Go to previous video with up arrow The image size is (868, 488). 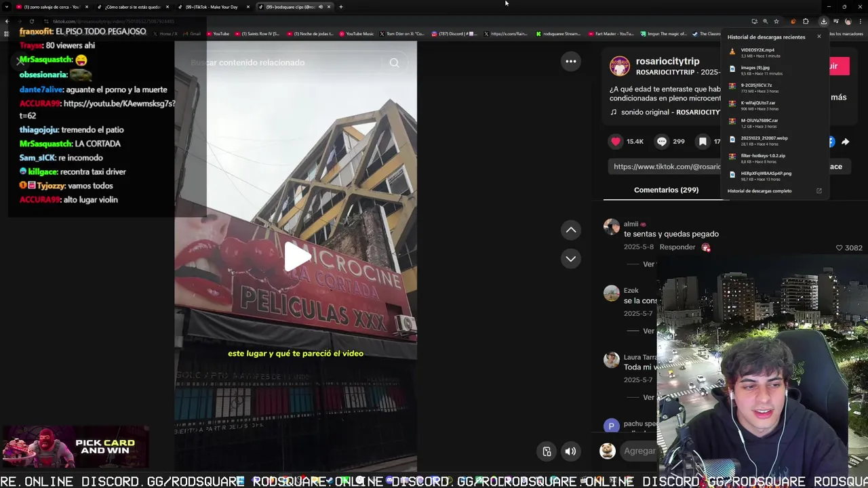(571, 230)
